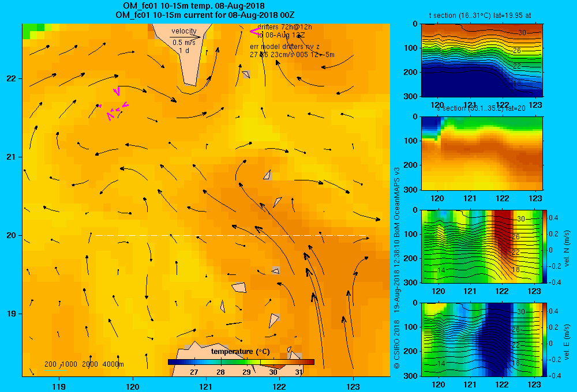
Task: Click the 'temperature (°C)' color bar title
Action: tap(241, 352)
